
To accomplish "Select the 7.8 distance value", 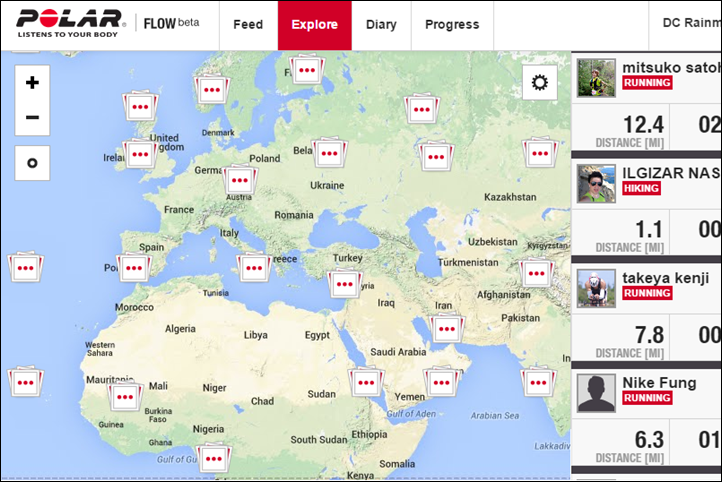I will [649, 335].
